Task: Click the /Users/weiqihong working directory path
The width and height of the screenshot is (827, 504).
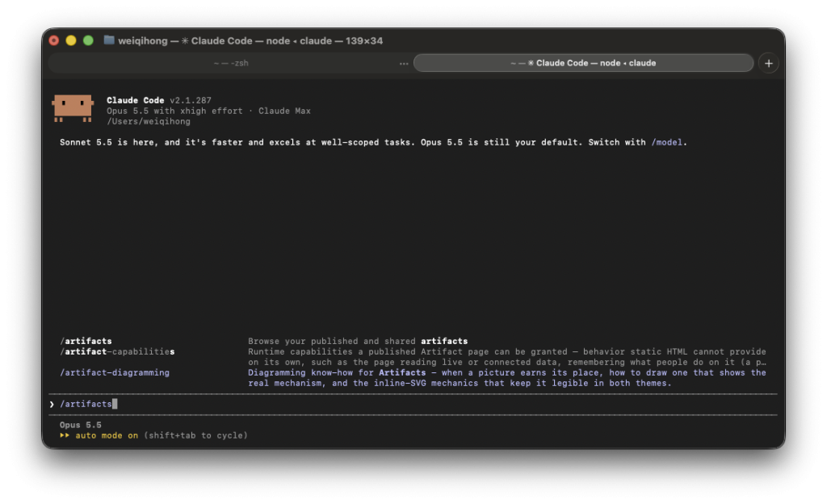Action: pos(149,121)
